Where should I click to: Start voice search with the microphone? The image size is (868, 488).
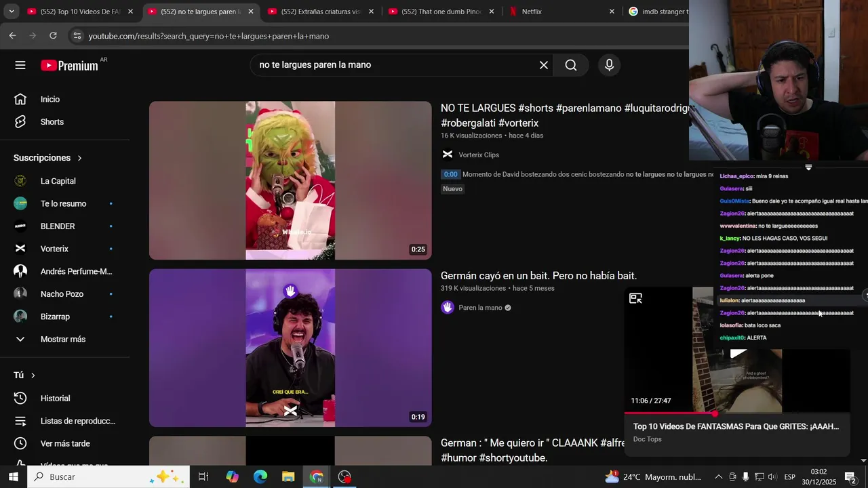point(609,65)
